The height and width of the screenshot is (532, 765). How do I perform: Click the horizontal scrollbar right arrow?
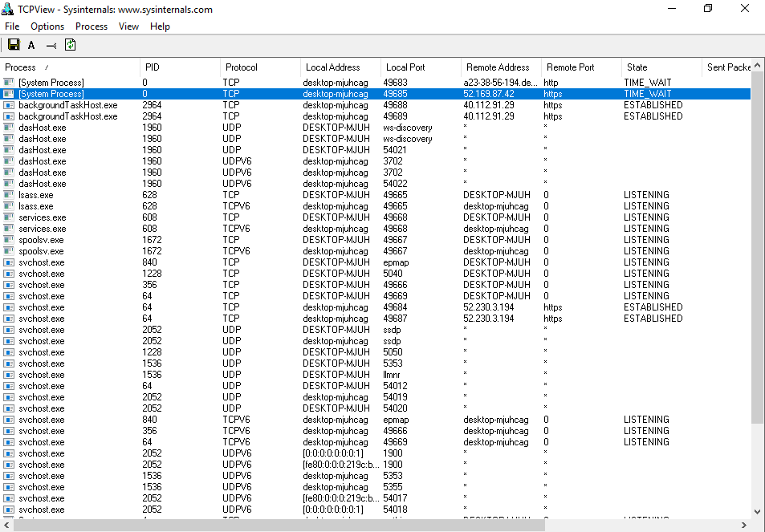(743, 525)
